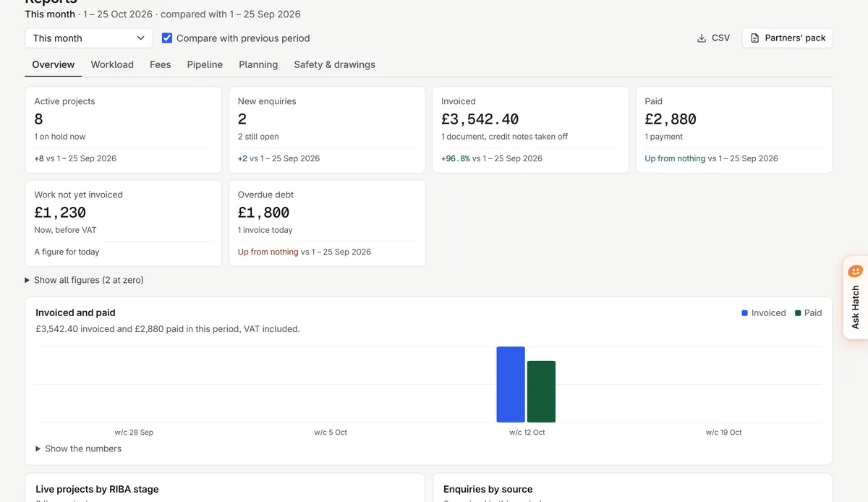
Task: Click the 'w/c 19 Oct' axis label
Action: coord(724,433)
